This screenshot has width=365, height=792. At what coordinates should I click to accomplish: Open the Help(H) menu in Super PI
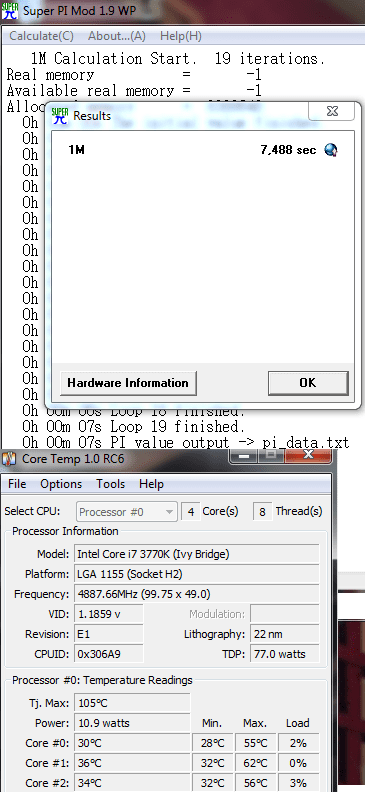(x=180, y=36)
